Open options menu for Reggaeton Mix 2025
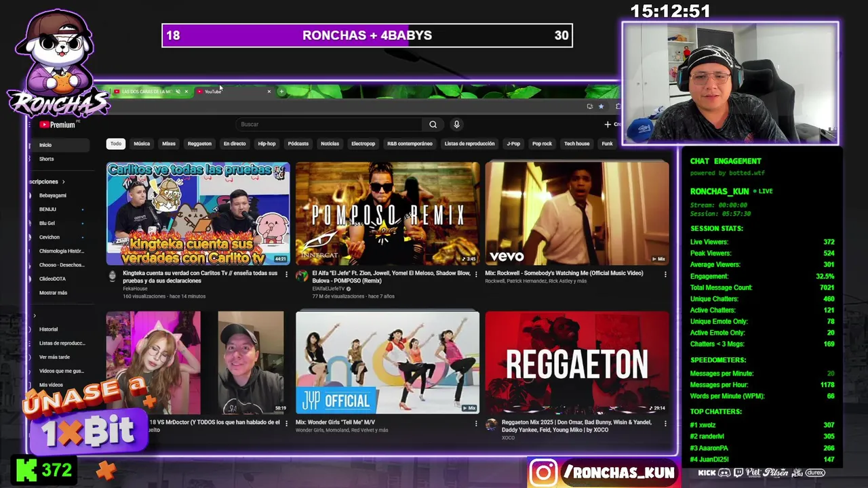Screen dimensions: 868x488 click(665, 424)
